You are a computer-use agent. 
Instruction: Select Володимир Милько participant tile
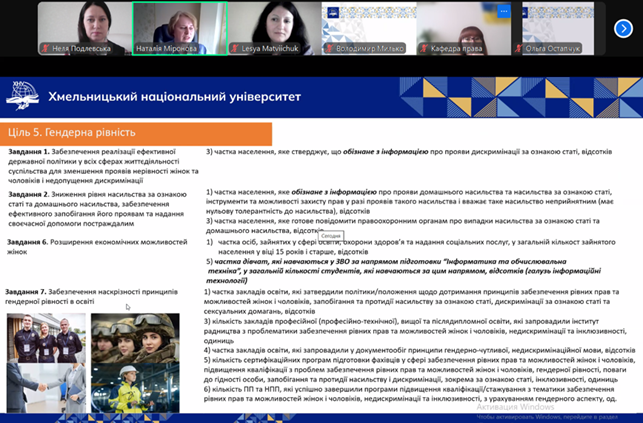tap(369, 28)
